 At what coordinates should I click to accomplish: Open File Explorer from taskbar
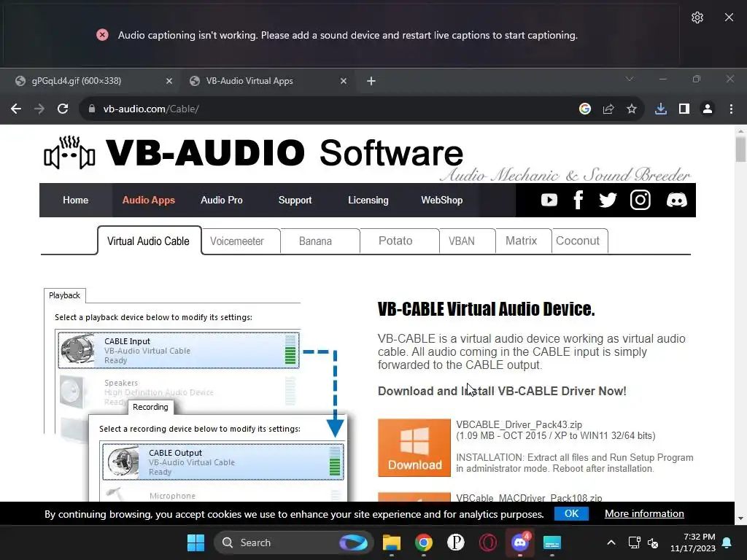click(x=391, y=542)
